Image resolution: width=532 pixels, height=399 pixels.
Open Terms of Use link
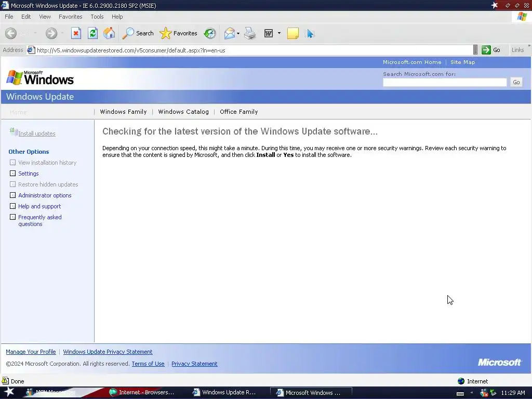(148, 364)
